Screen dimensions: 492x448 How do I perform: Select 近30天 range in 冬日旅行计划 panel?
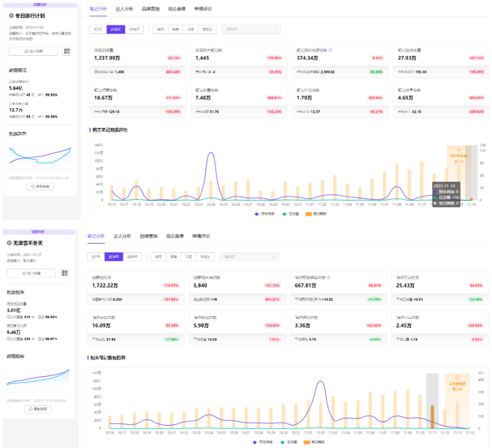point(116,29)
